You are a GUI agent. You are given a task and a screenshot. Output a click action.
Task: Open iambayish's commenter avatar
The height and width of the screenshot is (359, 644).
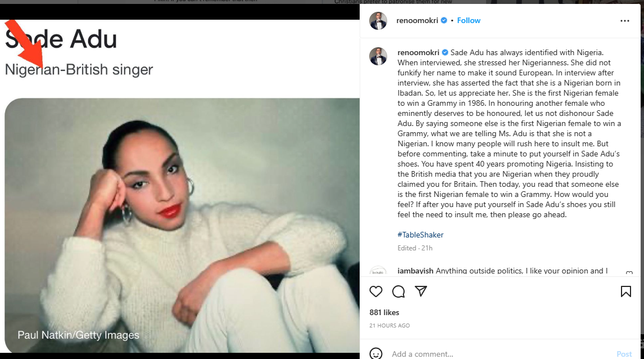pos(378,272)
